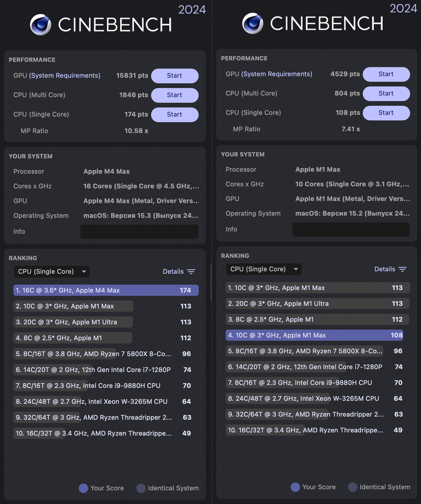Image resolution: width=421 pixels, height=504 pixels.
Task: Open ranking type dropdown in M4 Max window
Action: 52,271
